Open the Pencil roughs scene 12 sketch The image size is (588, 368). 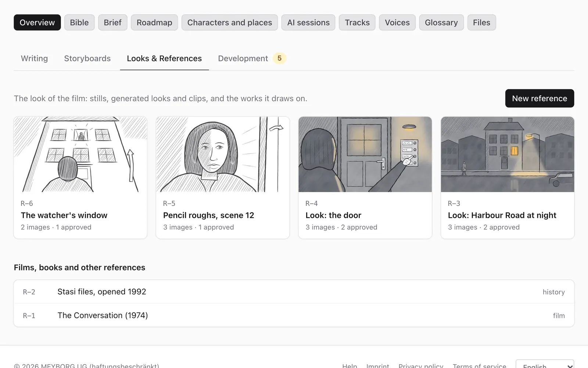click(x=223, y=155)
